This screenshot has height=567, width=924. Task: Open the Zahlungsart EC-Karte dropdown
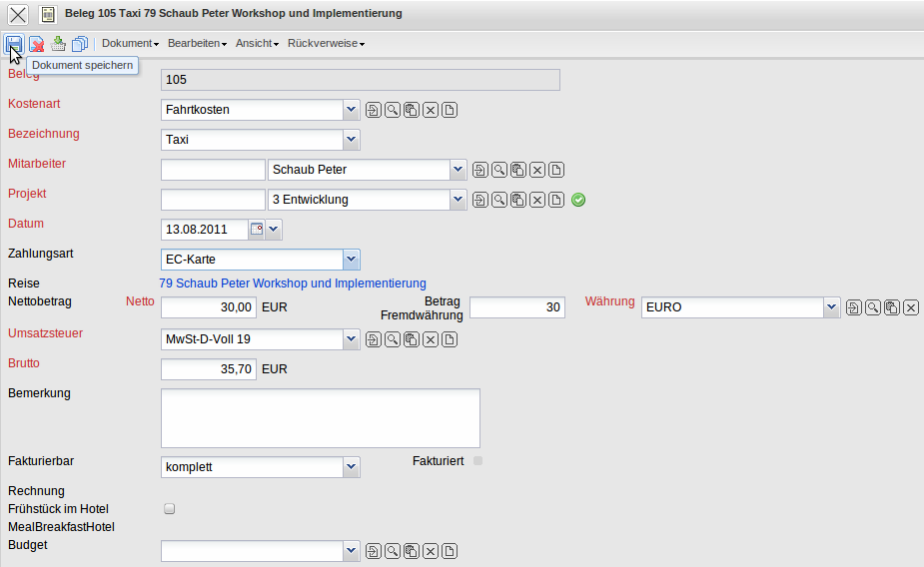pos(351,260)
